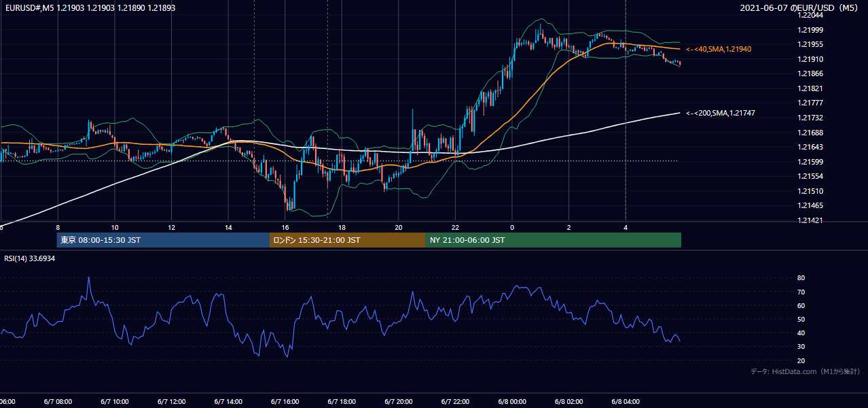Click price level 1.21421 on the axis
The image size is (868, 408).
(812, 220)
